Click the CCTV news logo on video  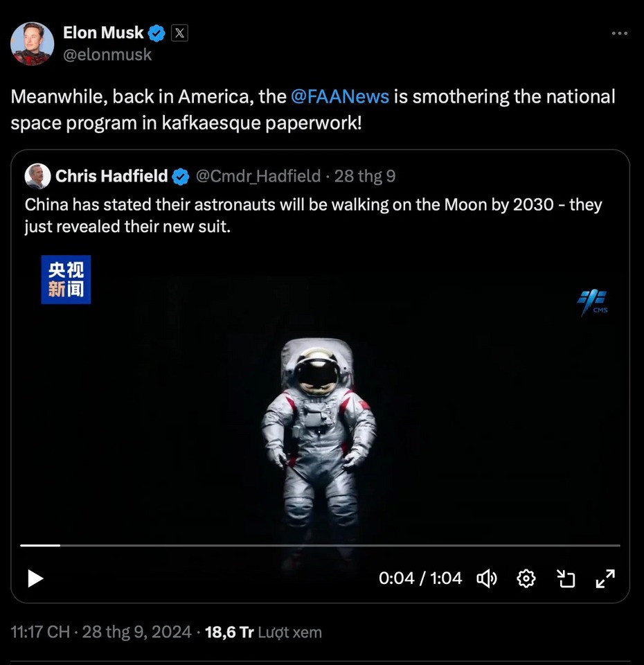(66, 279)
